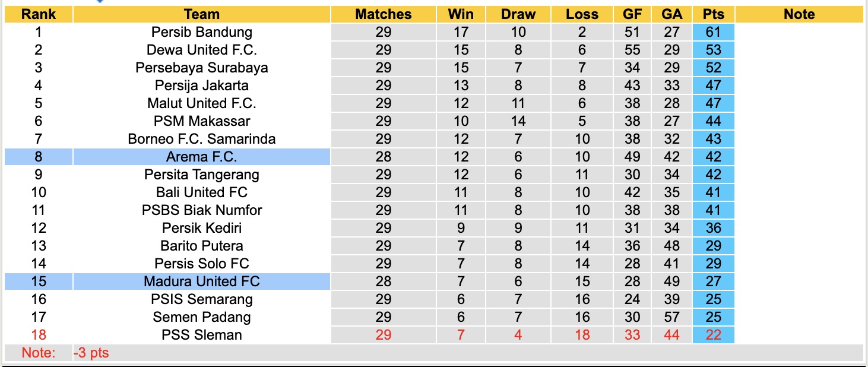
Task: Click the red rank 18 cell
Action: click(x=39, y=335)
